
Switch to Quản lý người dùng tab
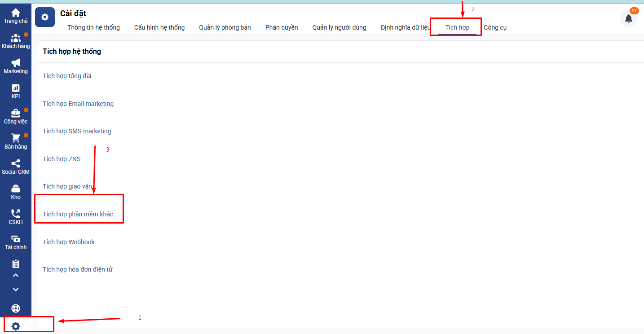pyautogui.click(x=340, y=27)
